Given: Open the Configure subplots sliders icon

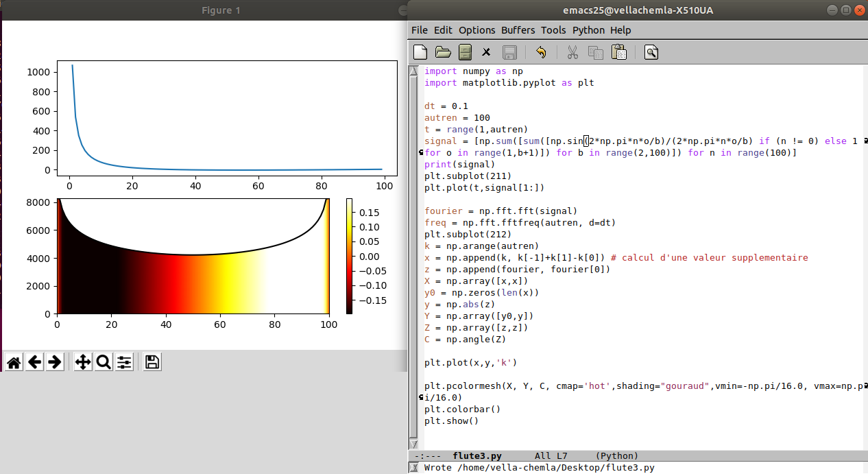Looking at the screenshot, I should coord(124,362).
